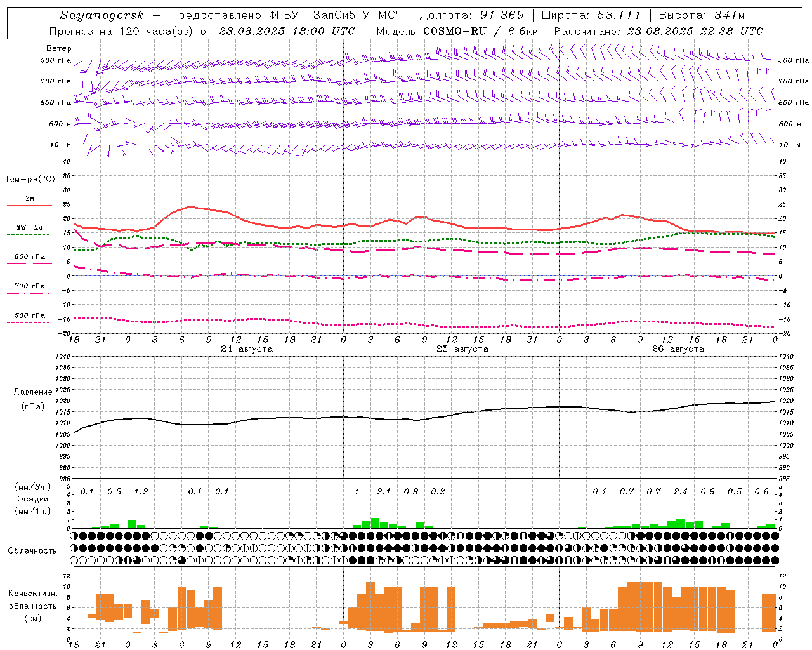Click the Высота: 341м value
The height and width of the screenshot is (650, 812).
click(x=702, y=15)
